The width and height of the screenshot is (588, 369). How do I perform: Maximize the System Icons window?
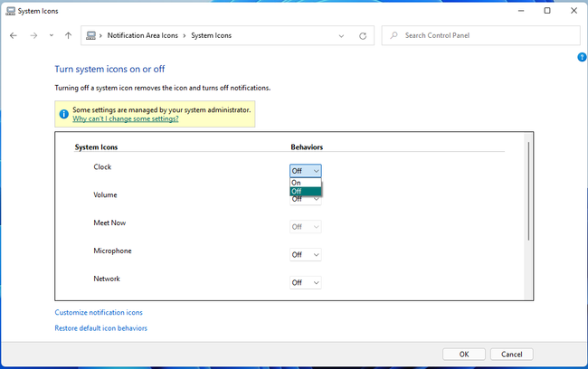[547, 11]
